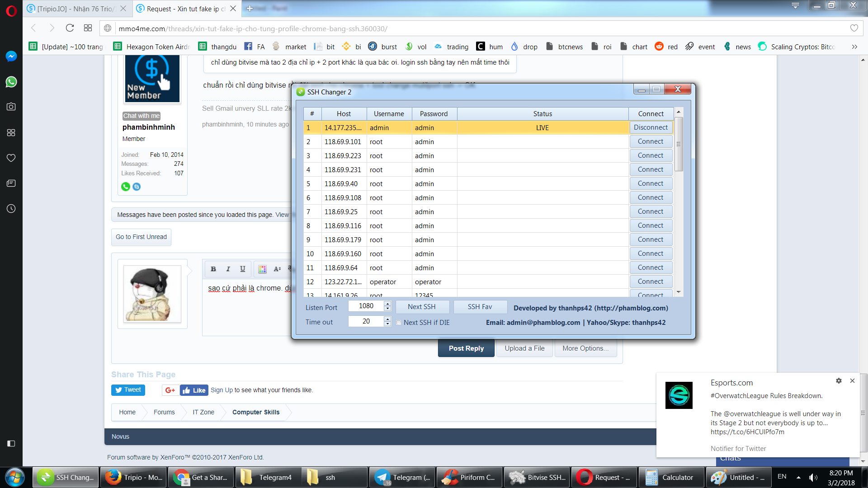
Task: Open History clock icon in sidebar
Action: (11, 209)
